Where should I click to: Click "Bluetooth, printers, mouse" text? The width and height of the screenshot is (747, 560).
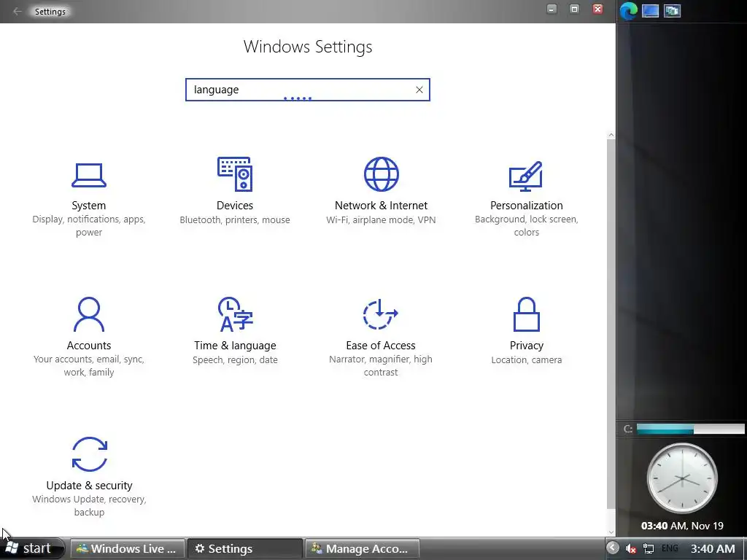pos(235,220)
